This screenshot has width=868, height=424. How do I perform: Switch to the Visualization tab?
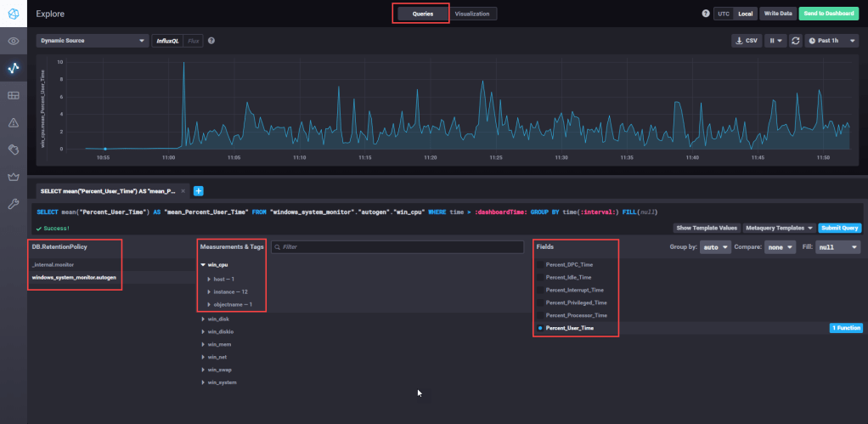point(473,14)
